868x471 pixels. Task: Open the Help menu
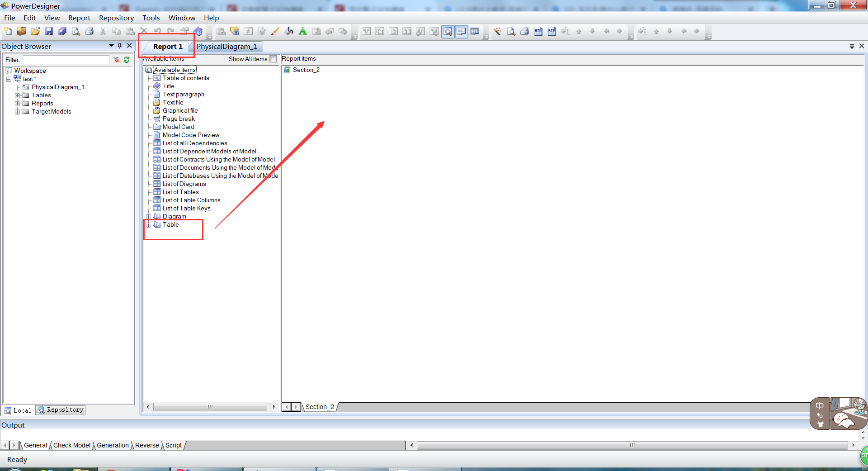point(211,18)
